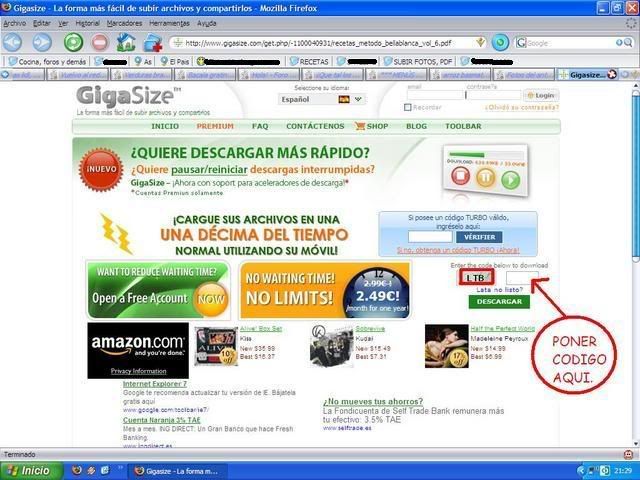Click the CONTÁCTENOS navigation link
This screenshot has height=480, width=640.
(315, 126)
